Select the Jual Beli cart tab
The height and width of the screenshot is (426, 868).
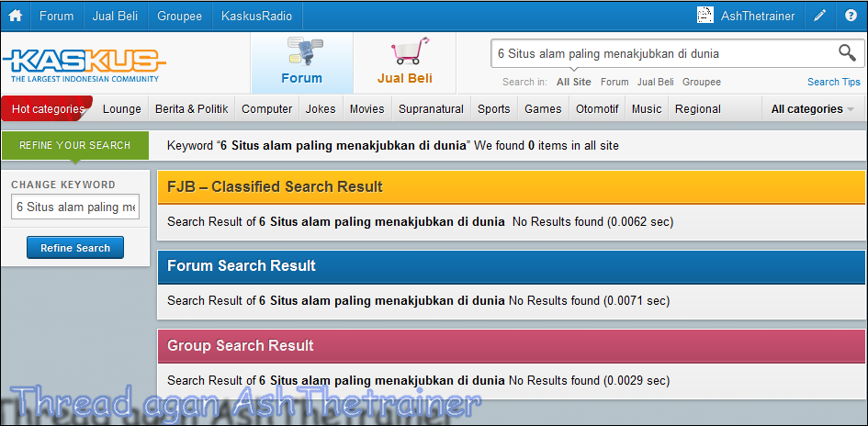click(x=405, y=62)
